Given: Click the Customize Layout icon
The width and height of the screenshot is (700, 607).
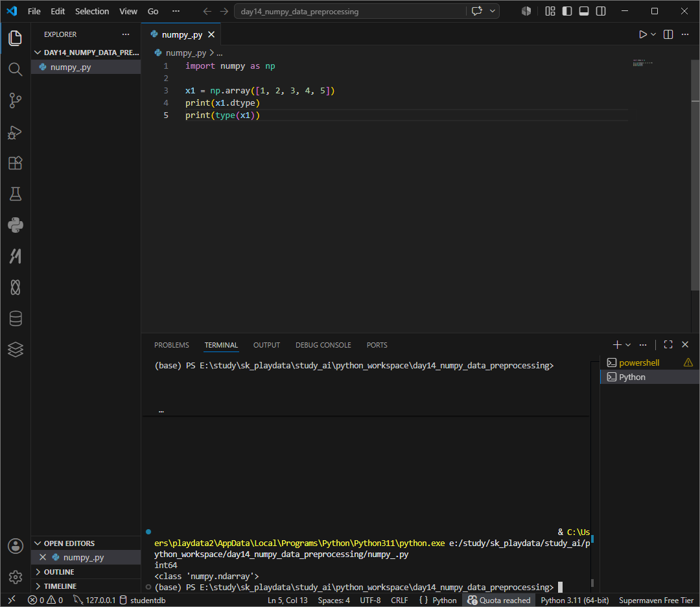Looking at the screenshot, I should coord(550,11).
